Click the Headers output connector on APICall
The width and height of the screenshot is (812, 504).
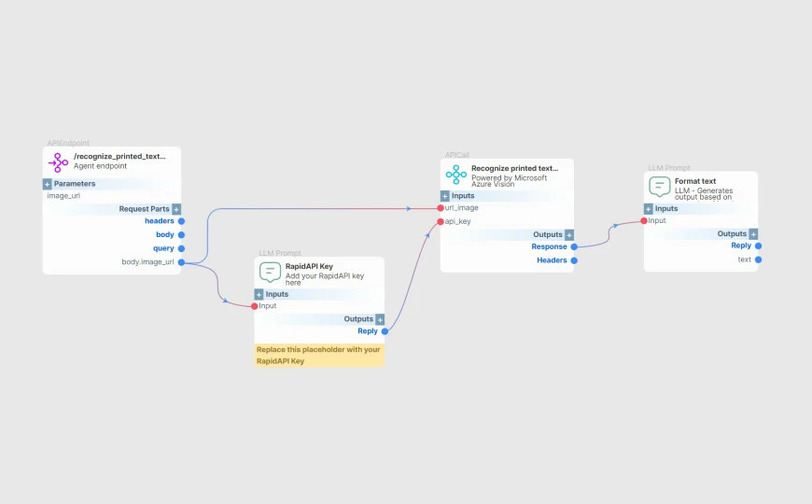(574, 260)
